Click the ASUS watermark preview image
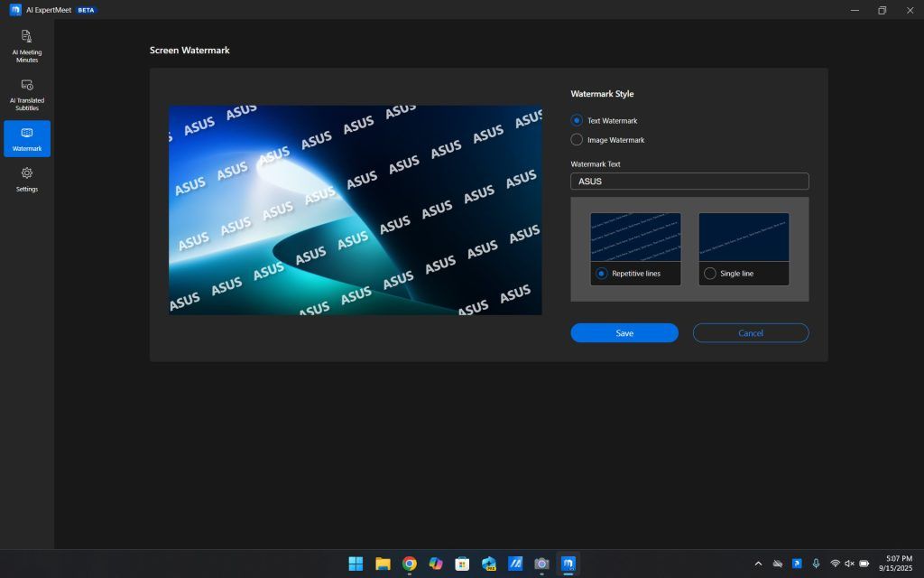 [356, 210]
